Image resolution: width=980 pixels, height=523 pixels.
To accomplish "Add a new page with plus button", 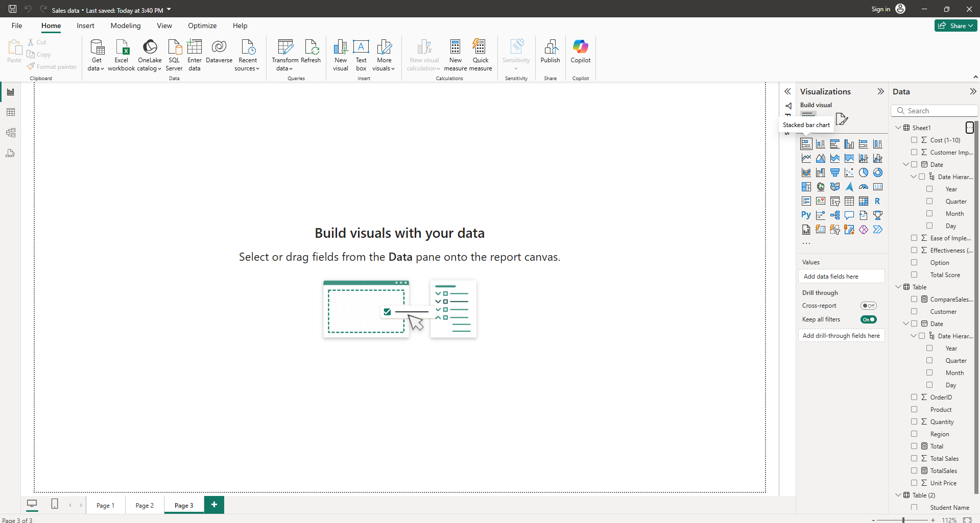I will [214, 505].
